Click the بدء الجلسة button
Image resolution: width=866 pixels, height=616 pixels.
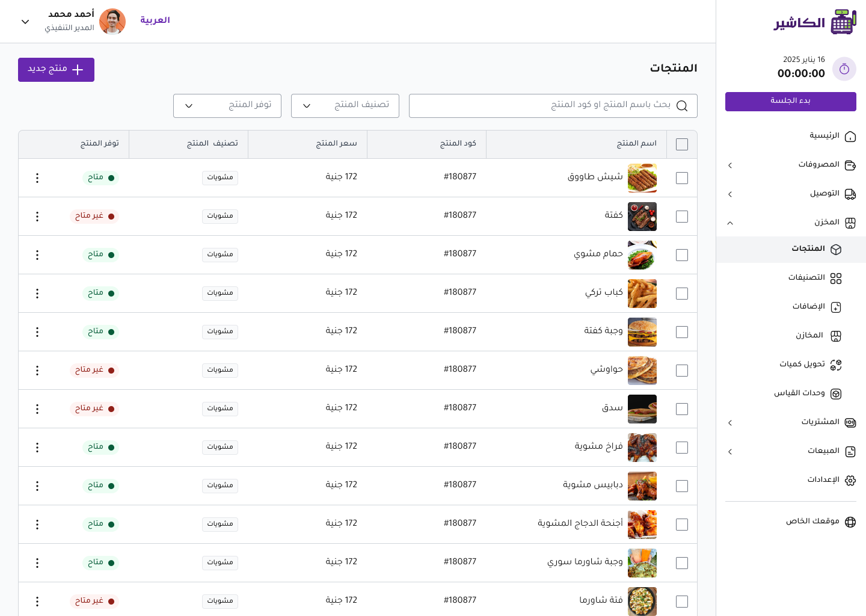[x=791, y=101]
